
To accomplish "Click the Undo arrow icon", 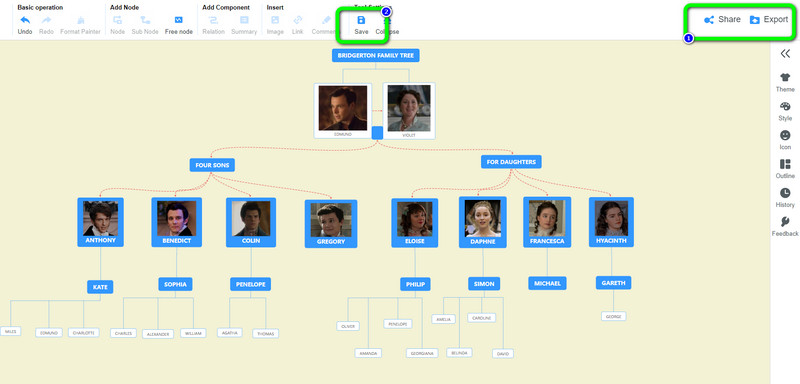I will tap(24, 20).
